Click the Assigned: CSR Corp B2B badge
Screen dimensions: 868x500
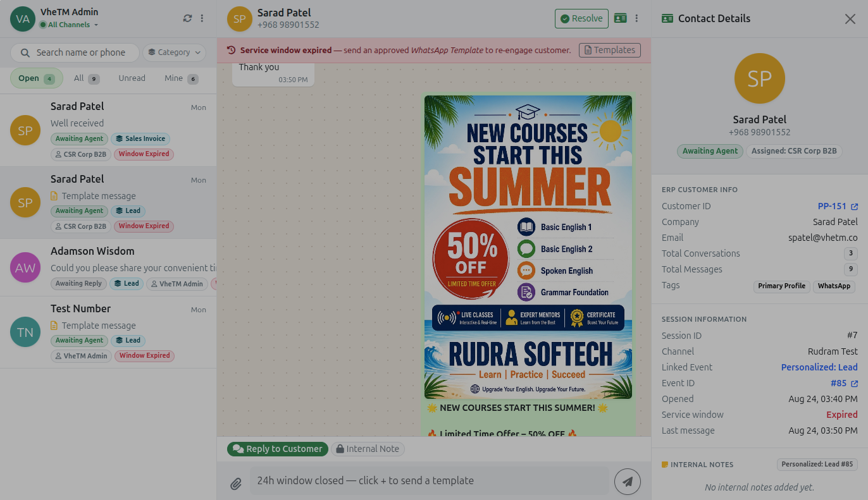[x=794, y=151]
